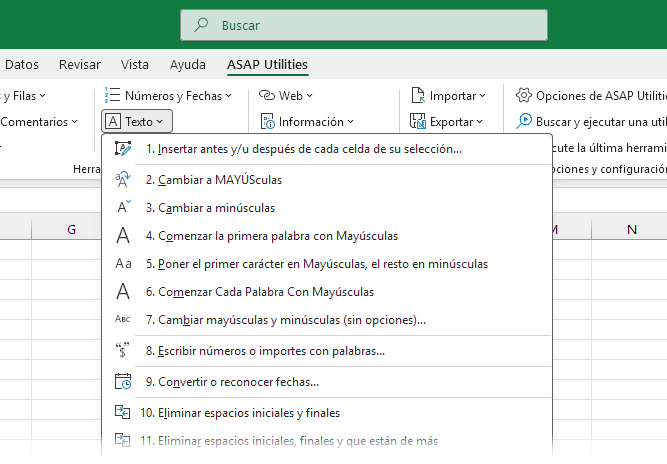This screenshot has width=667, height=464.
Task: Click the Exportar icon
Action: (x=417, y=121)
